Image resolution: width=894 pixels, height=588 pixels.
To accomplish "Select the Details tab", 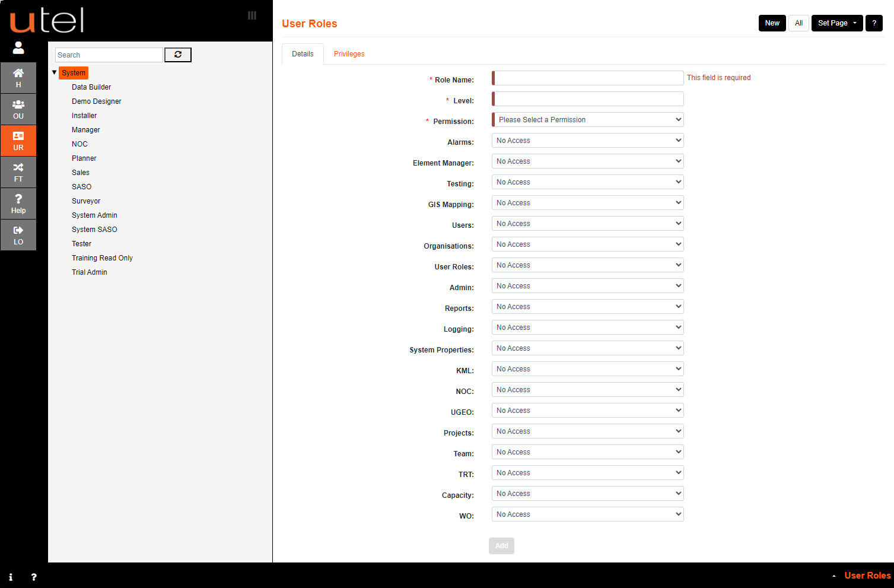I will [303, 53].
